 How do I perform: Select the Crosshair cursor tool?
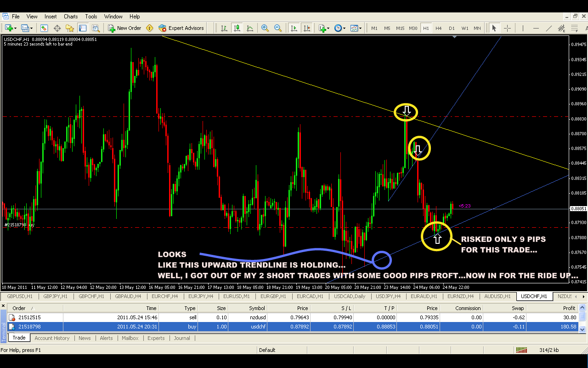click(507, 28)
